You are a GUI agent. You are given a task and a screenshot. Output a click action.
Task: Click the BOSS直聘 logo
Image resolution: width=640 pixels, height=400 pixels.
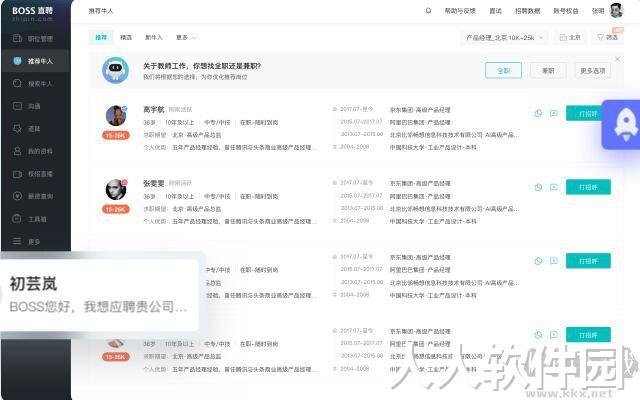click(x=32, y=13)
